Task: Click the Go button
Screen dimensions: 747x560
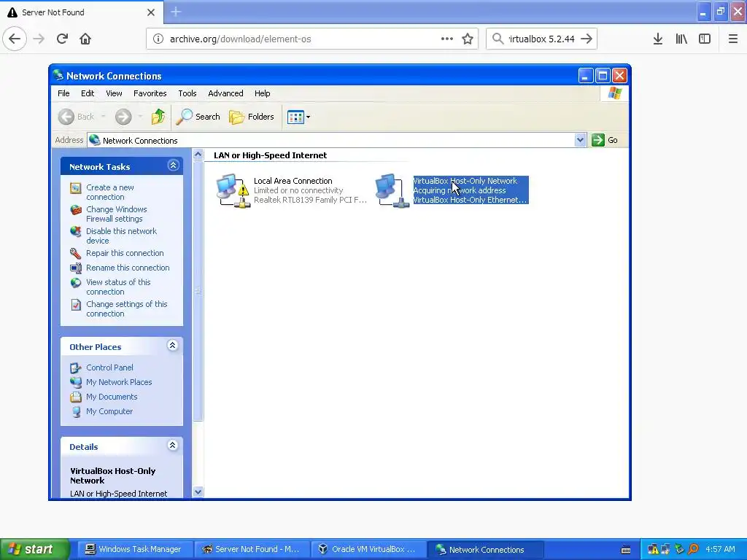Action: point(605,140)
